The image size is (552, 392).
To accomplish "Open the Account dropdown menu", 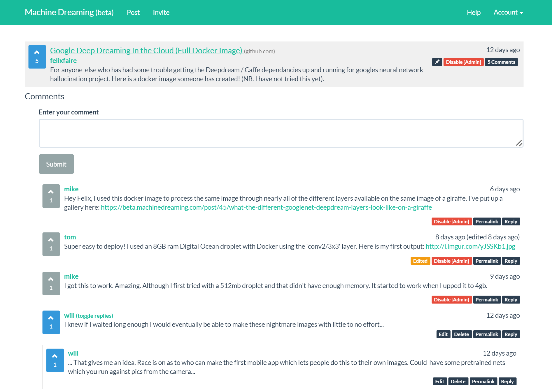I will 508,13.
